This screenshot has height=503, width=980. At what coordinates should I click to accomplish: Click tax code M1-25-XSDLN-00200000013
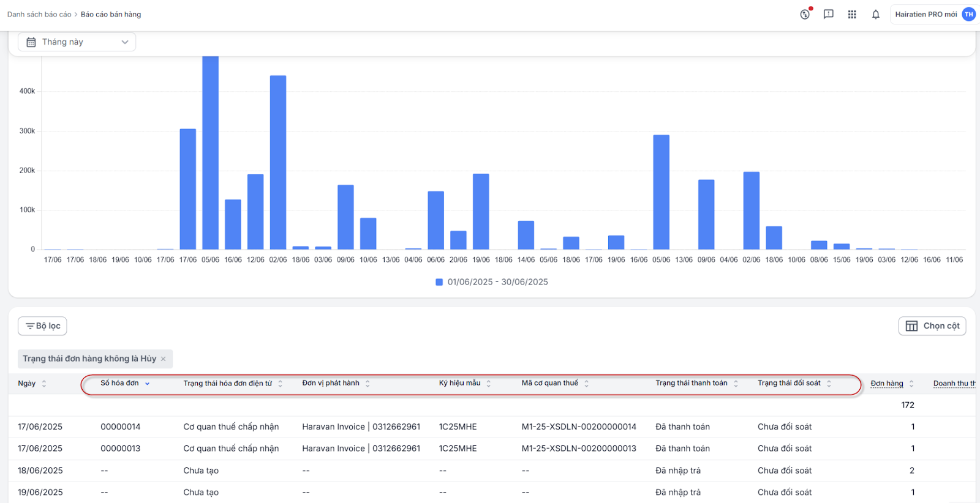pos(579,449)
